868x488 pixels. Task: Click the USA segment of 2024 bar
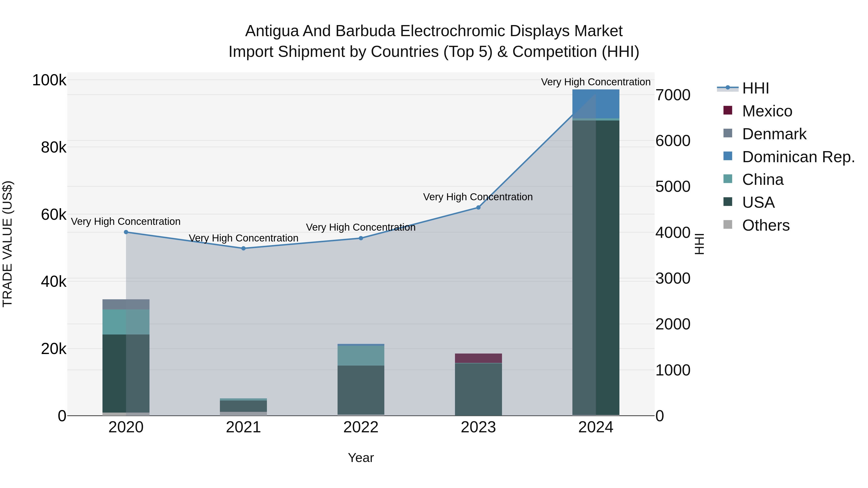596,268
